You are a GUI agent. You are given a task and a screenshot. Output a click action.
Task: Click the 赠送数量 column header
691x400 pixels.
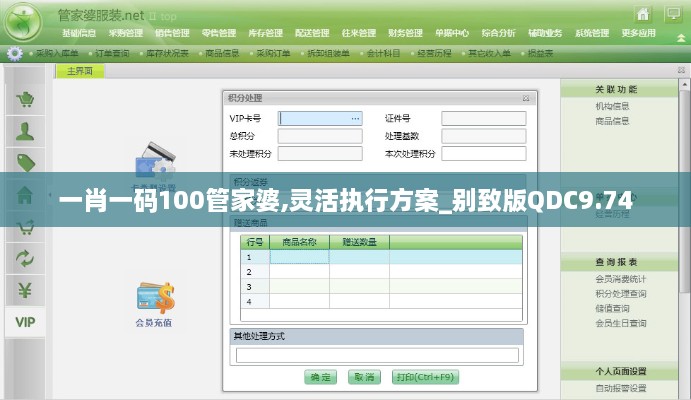(359, 242)
